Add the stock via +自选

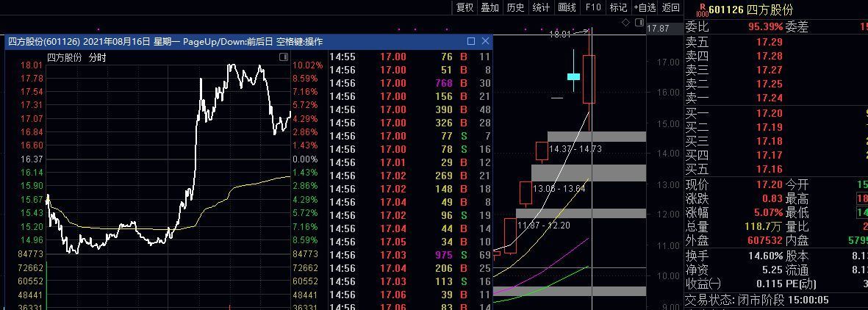click(645, 7)
